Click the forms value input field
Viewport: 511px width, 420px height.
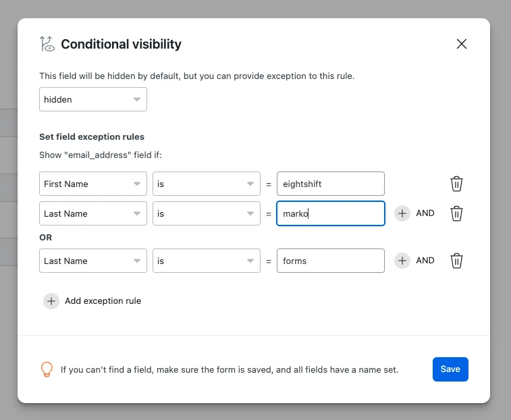pos(330,261)
